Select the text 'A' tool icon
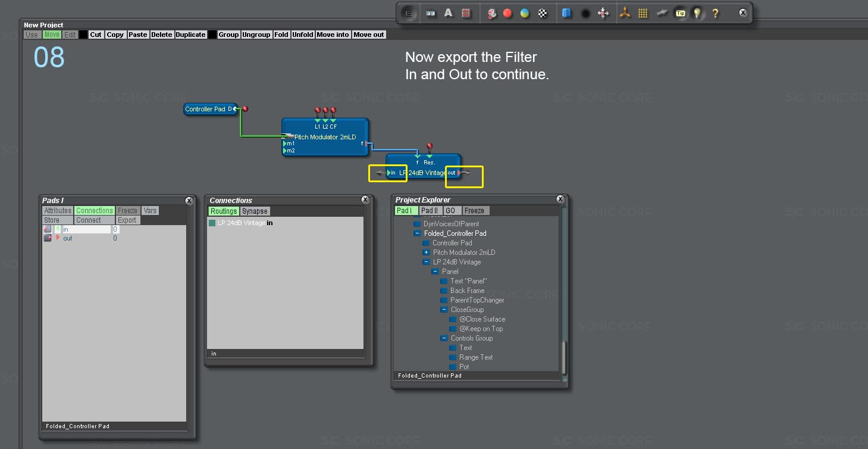The image size is (868, 449). (x=448, y=13)
